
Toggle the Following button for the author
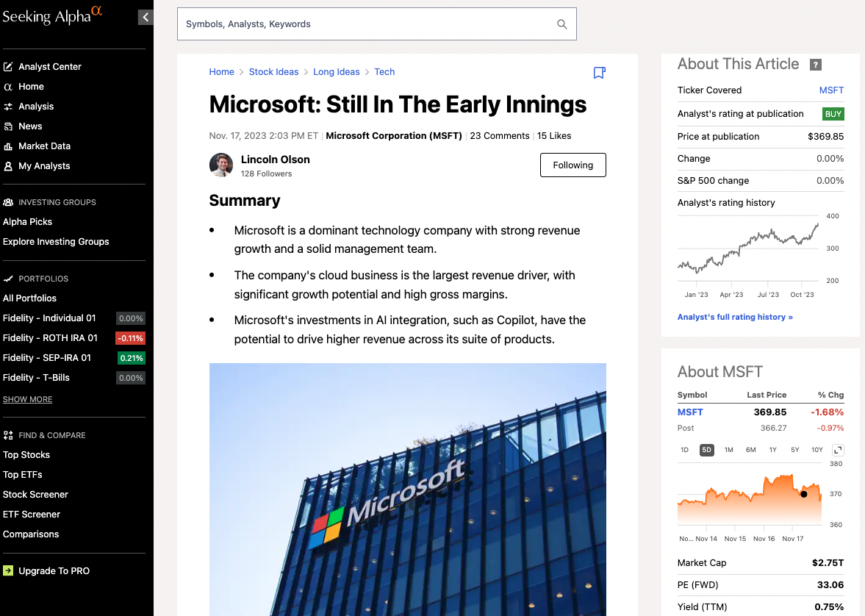click(x=573, y=165)
